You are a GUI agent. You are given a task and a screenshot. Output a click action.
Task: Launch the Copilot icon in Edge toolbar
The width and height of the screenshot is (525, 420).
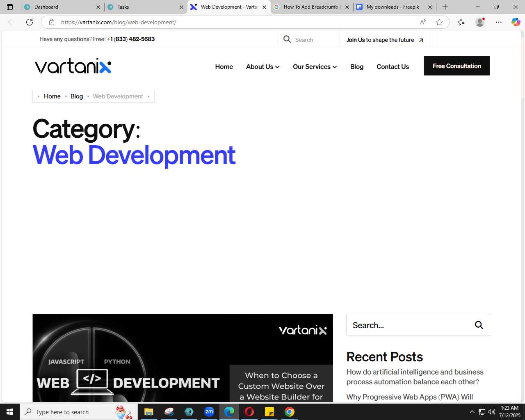pyautogui.click(x=516, y=22)
